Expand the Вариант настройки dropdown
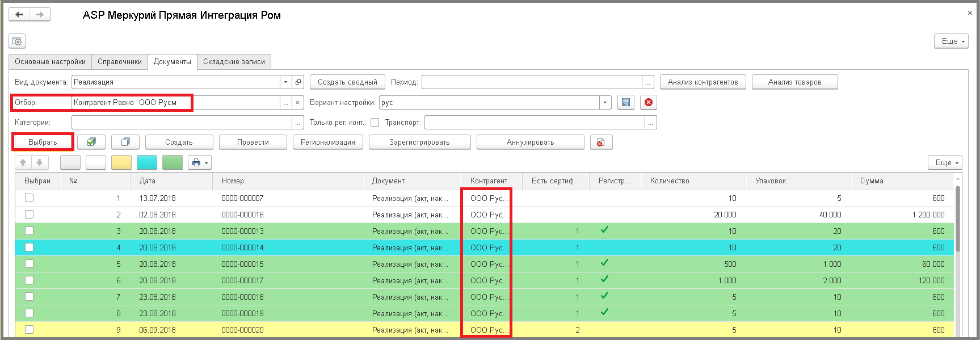The image size is (980, 340). [605, 103]
